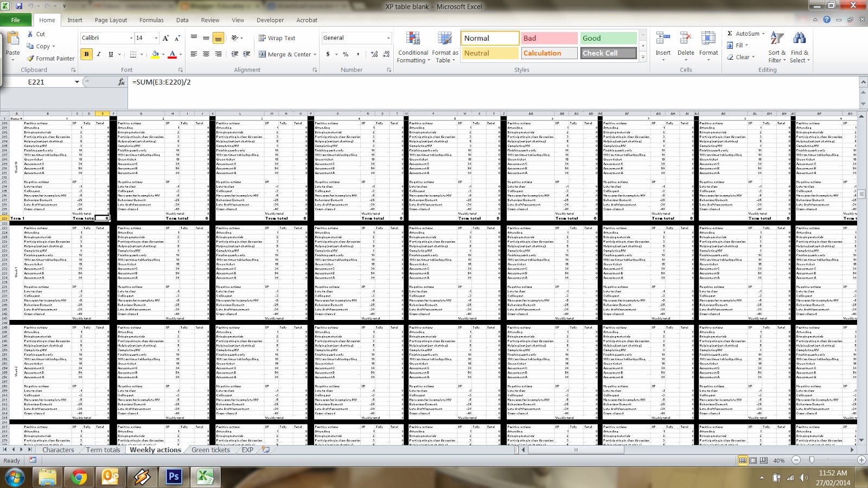Open the font name Calibri dropdown
The width and height of the screenshot is (868, 488).
coord(131,38)
